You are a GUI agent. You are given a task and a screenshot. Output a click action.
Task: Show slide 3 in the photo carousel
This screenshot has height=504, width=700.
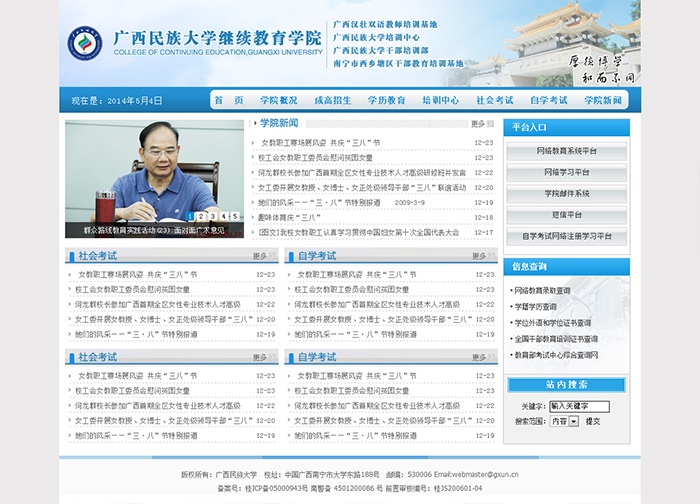pyautogui.click(x=212, y=216)
